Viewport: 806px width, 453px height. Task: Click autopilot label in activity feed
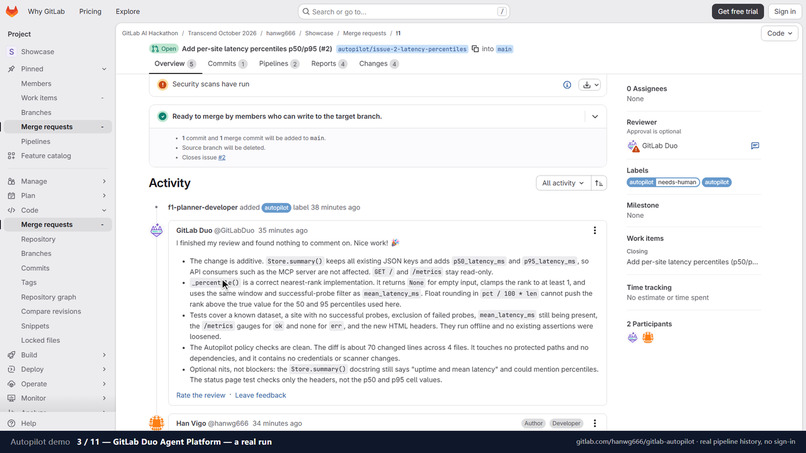coord(276,208)
